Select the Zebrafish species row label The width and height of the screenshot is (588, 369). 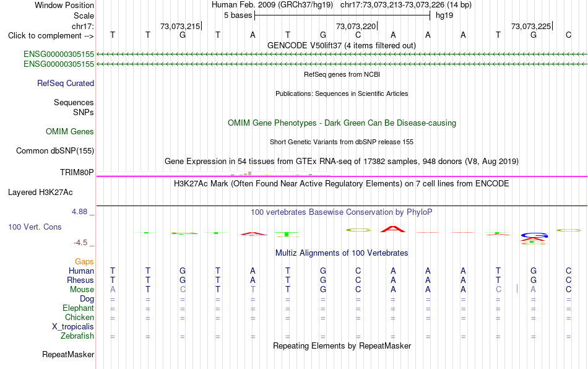(77, 336)
